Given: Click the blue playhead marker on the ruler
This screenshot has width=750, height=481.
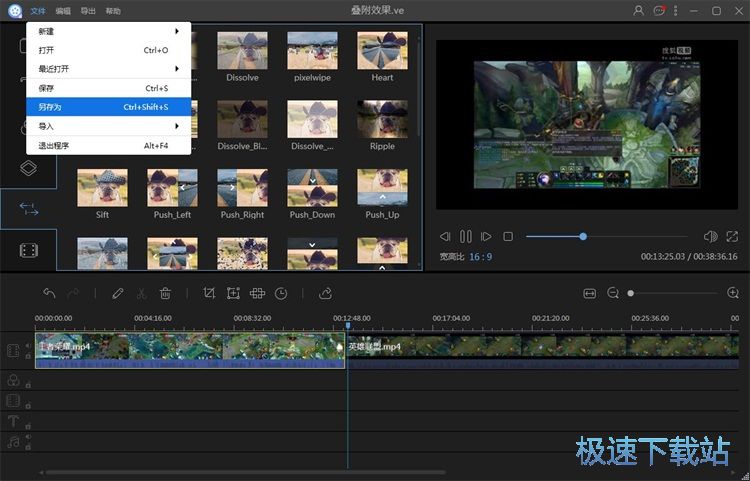Looking at the screenshot, I should (x=348, y=325).
